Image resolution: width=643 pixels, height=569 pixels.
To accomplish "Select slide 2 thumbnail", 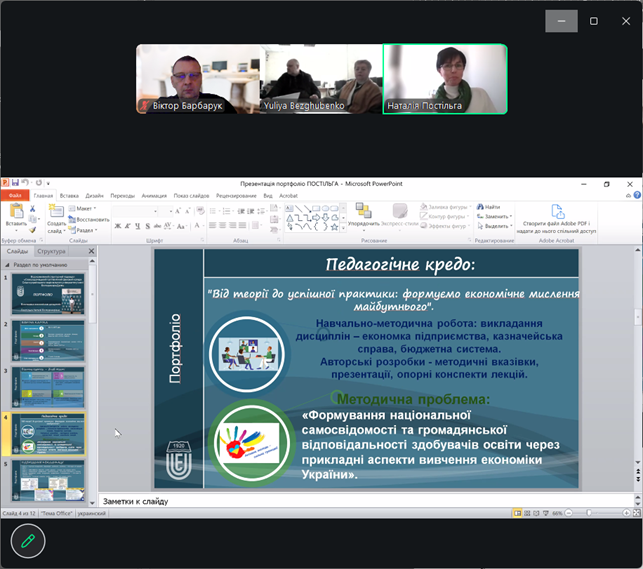I will pos(48,341).
